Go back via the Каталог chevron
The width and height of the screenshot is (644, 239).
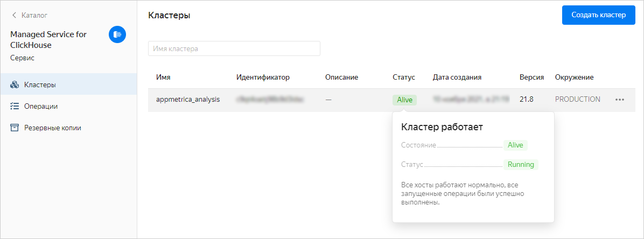(15, 15)
